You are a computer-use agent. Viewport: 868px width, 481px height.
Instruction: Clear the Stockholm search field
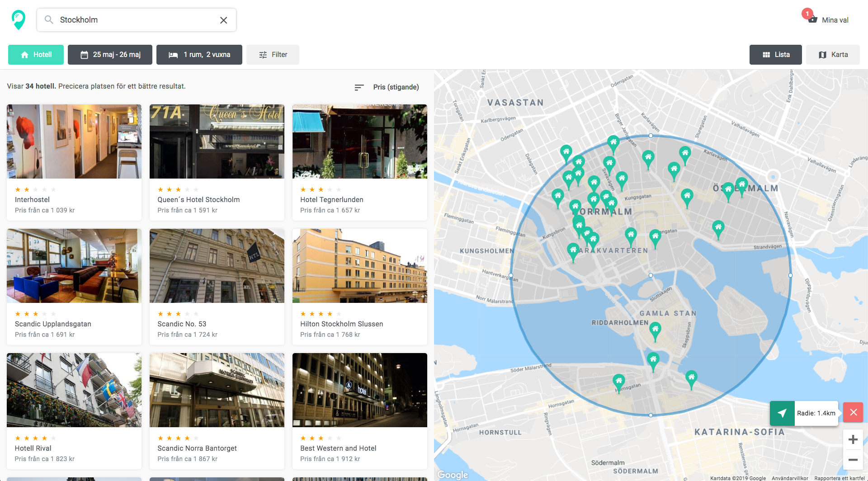point(223,19)
